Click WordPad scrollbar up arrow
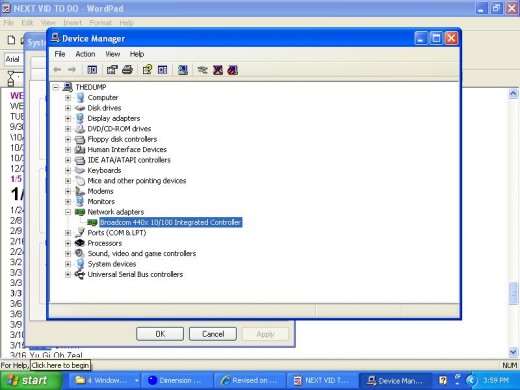The image size is (520, 390). [513, 94]
